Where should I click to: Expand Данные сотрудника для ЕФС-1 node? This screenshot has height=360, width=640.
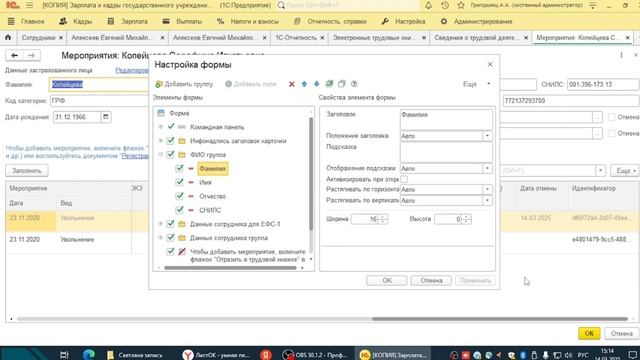[160, 224]
